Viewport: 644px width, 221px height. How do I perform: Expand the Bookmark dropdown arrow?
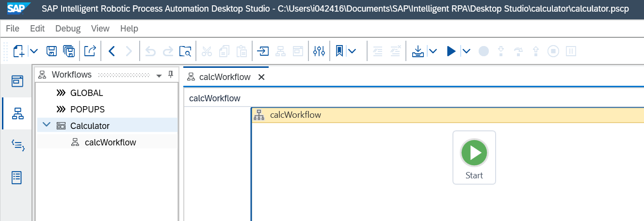point(352,51)
